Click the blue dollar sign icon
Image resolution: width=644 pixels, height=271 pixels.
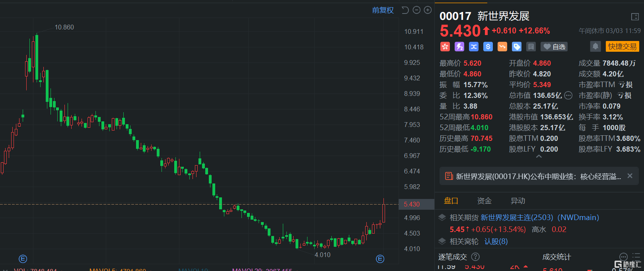pos(488,47)
